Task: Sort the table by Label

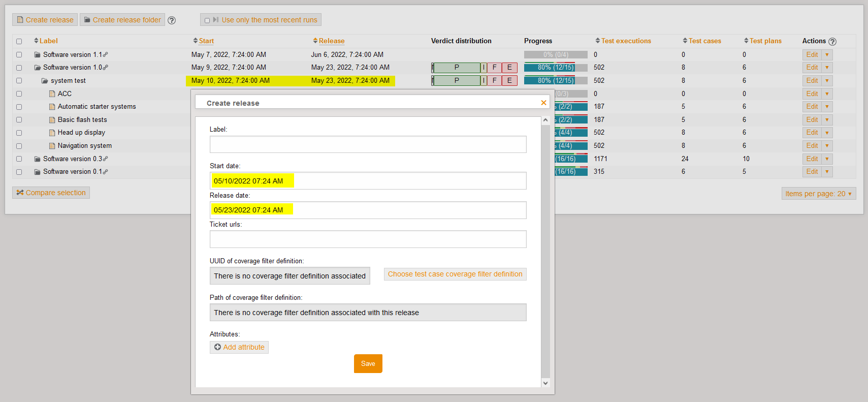Action: click(x=49, y=41)
